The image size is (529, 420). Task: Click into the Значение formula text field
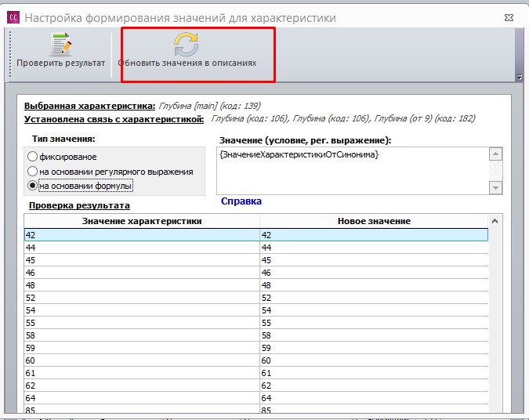point(353,171)
